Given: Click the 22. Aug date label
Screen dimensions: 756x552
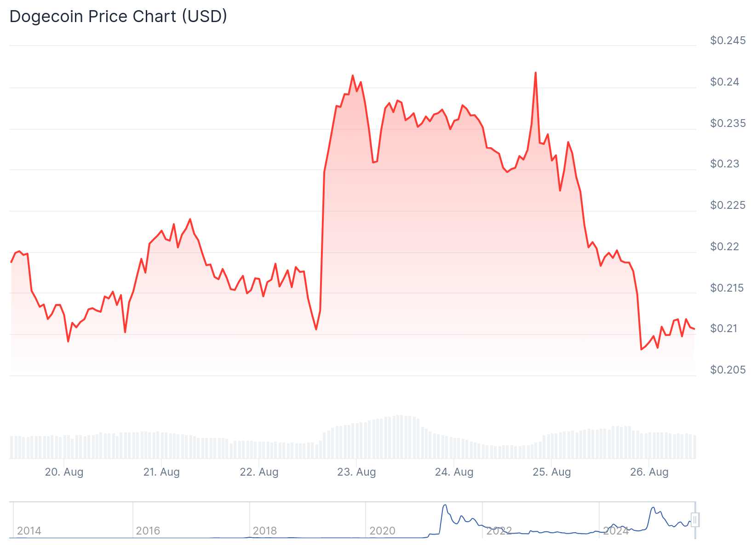Looking at the screenshot, I should click(259, 472).
